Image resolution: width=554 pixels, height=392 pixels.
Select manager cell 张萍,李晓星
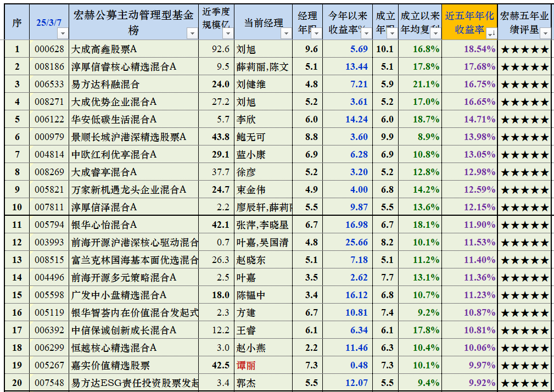(x=262, y=225)
